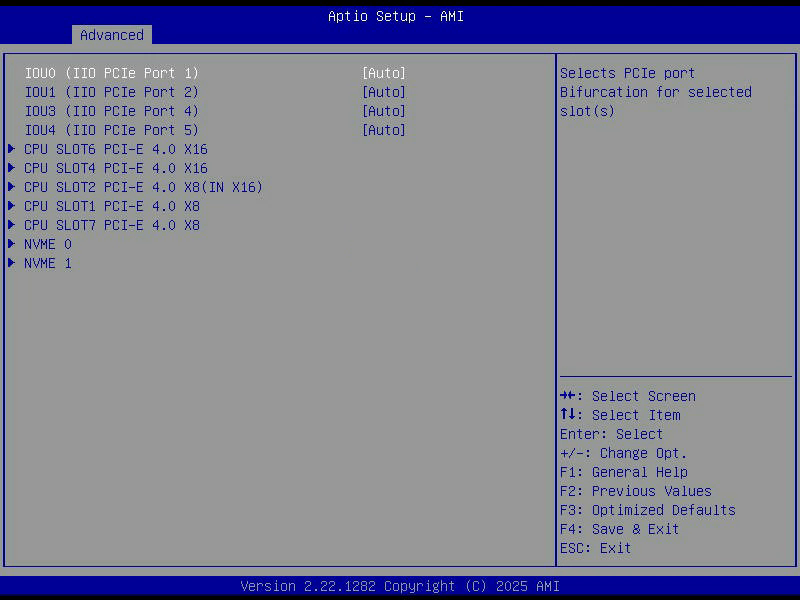The image size is (800, 600).
Task: Click the 'Select Item' key hint
Action: 620,415
